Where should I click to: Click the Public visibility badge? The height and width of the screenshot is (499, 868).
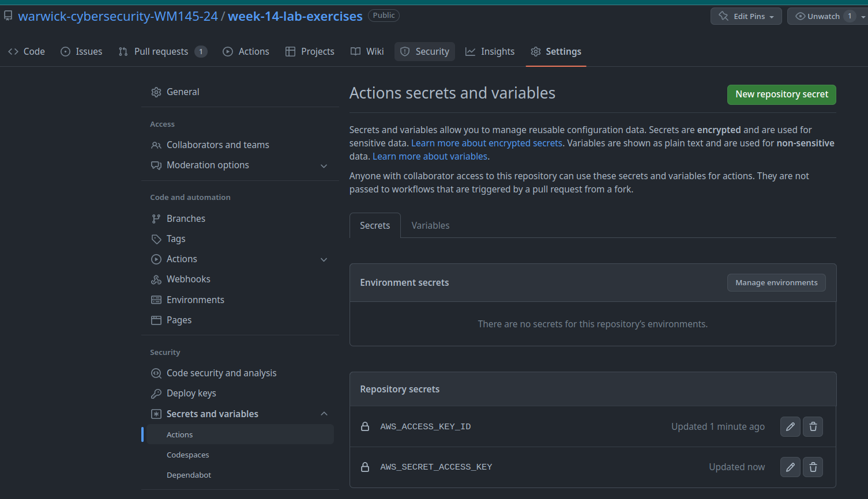384,16
